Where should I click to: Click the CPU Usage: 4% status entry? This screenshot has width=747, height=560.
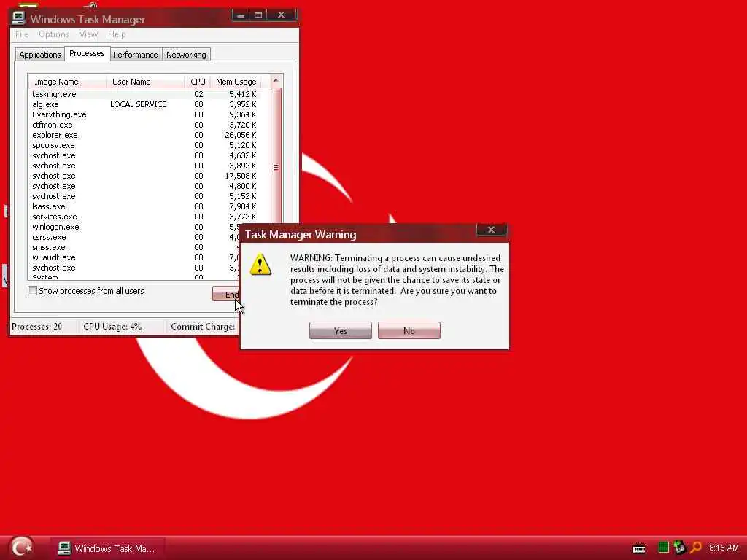[112, 327]
